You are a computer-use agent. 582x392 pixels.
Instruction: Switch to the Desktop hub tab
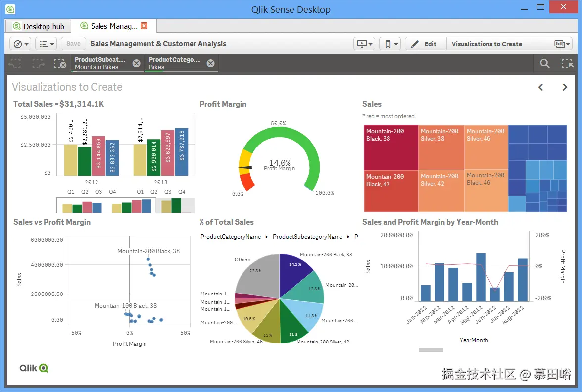coord(38,26)
